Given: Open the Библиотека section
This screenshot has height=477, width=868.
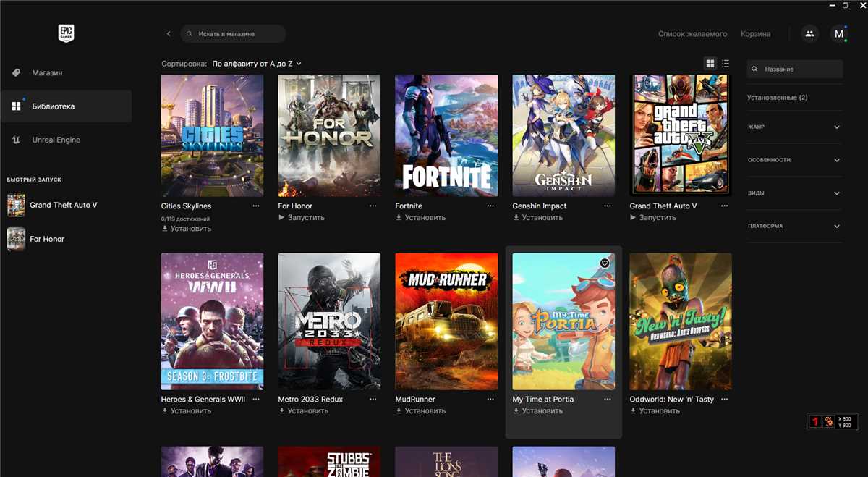Looking at the screenshot, I should 66,106.
